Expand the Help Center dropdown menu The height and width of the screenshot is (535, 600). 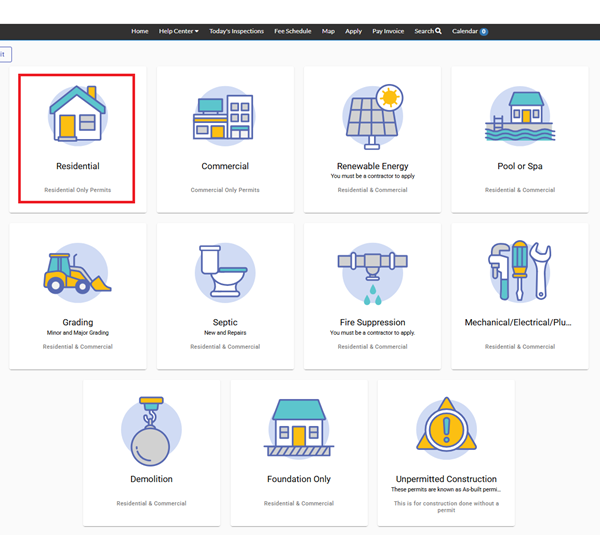pyautogui.click(x=181, y=31)
